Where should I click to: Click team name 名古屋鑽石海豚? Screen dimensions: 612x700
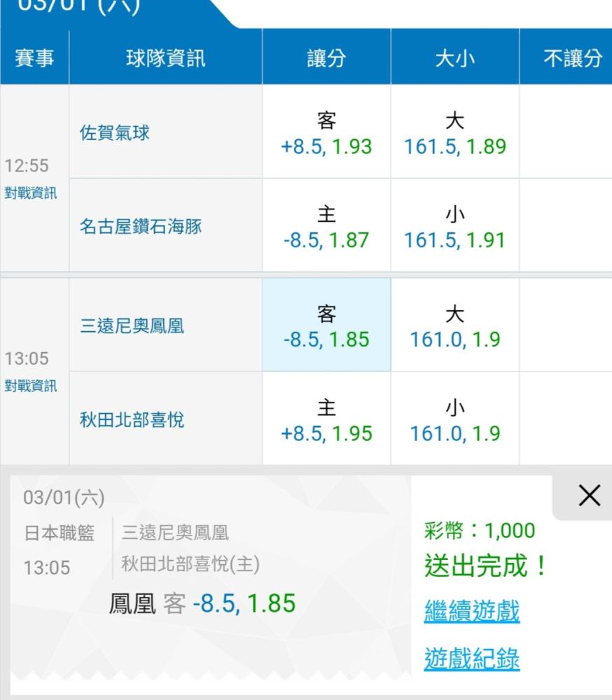(140, 227)
